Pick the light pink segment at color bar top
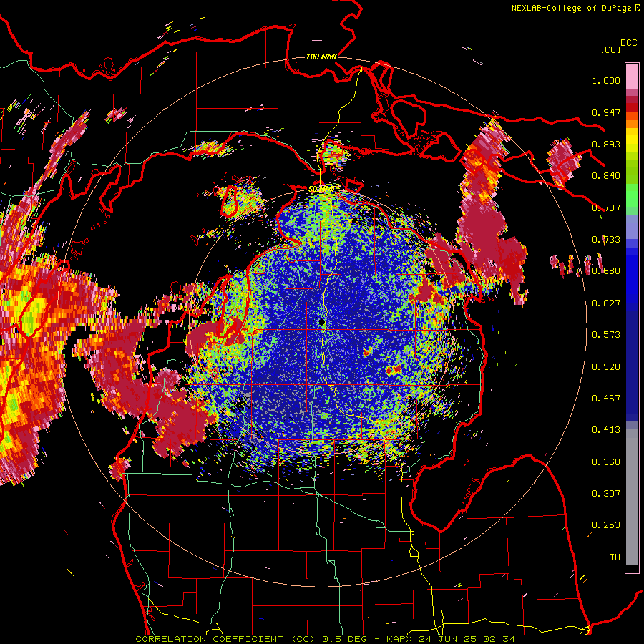644x644 pixels. (x=632, y=77)
